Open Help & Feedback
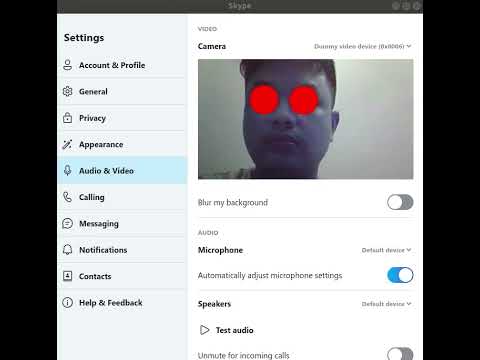The image size is (480, 360). 122,303
